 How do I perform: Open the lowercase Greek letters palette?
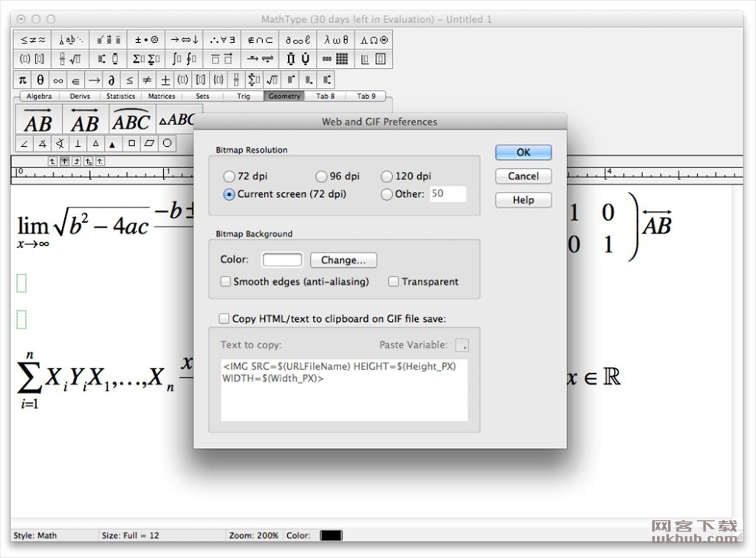pos(336,40)
